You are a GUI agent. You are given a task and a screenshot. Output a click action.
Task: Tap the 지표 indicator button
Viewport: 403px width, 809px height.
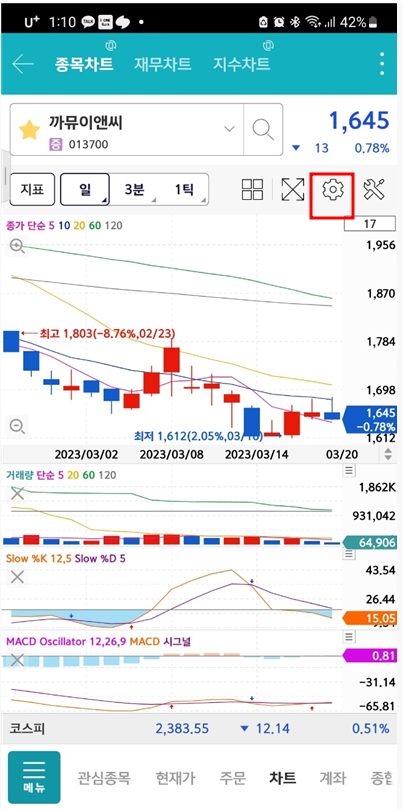(x=31, y=189)
